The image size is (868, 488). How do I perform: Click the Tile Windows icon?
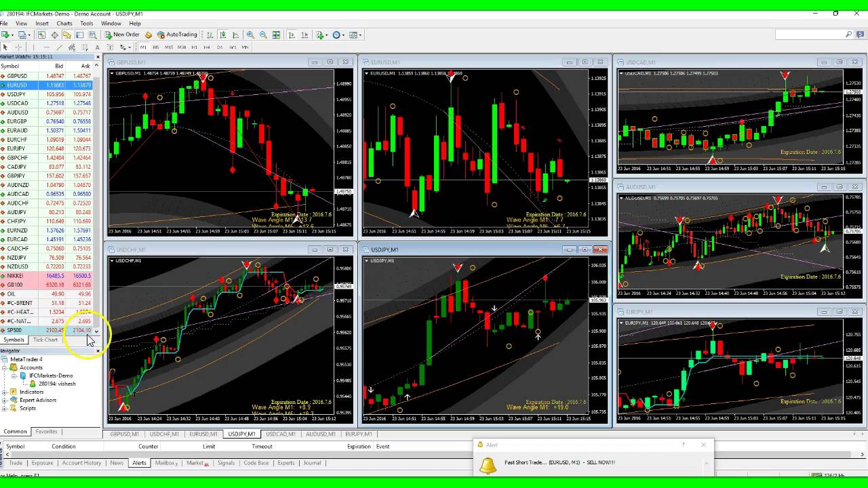276,35
